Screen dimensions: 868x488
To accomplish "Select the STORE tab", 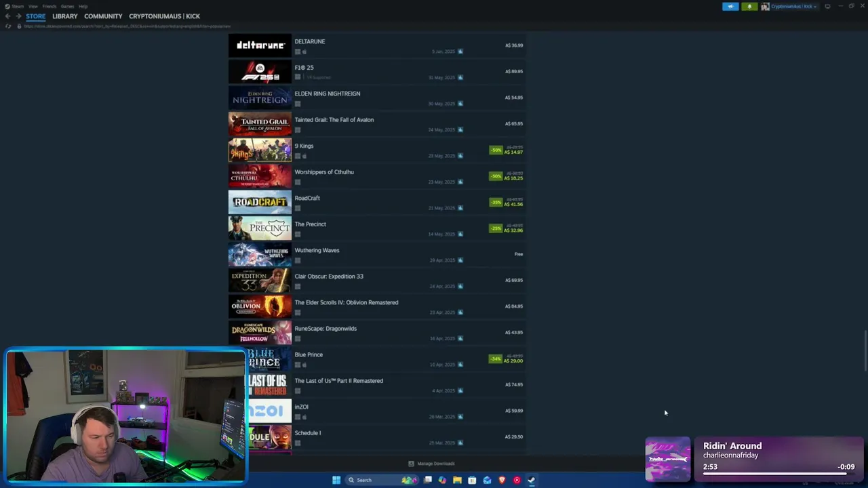I will (36, 16).
